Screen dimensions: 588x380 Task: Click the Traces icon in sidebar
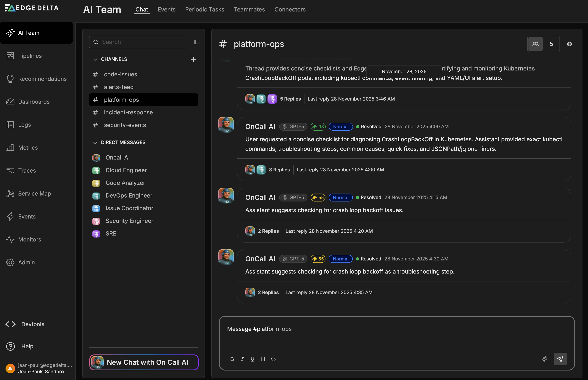(x=10, y=171)
